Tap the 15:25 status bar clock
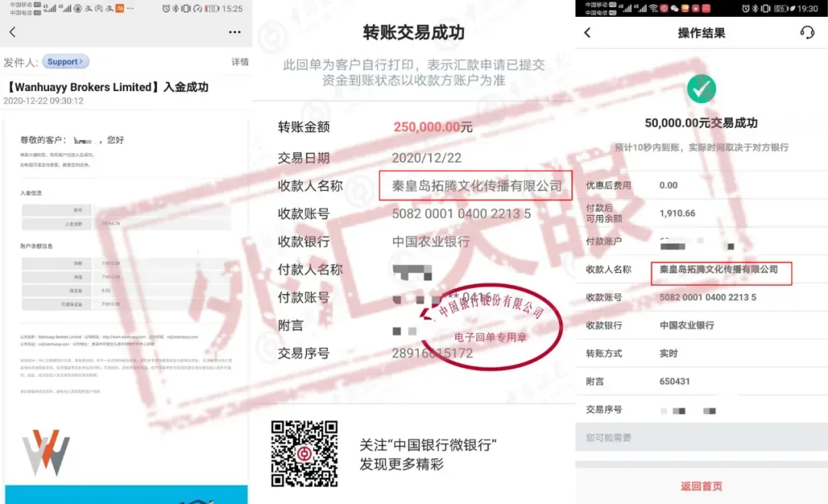The height and width of the screenshot is (504, 828). coord(232,8)
